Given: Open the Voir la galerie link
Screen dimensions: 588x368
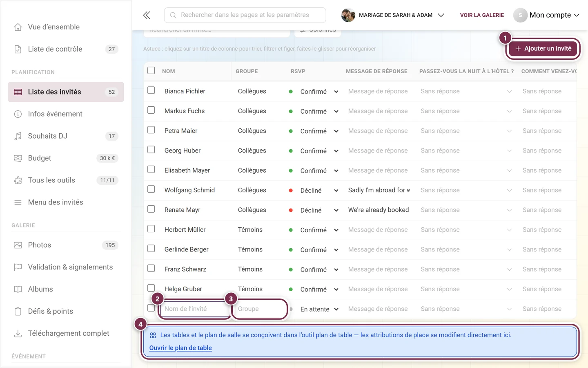Looking at the screenshot, I should pos(482,15).
